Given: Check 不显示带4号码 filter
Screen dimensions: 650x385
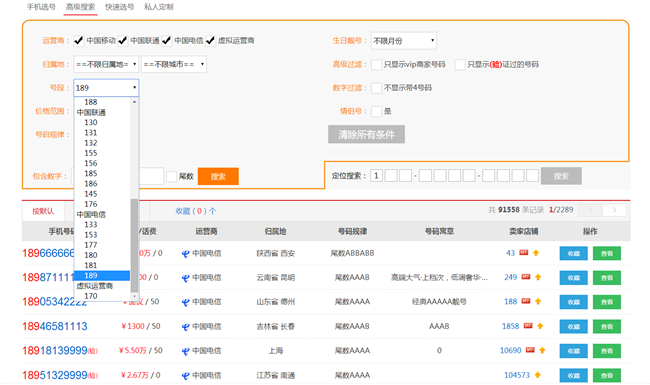Looking at the screenshot, I should [x=376, y=88].
